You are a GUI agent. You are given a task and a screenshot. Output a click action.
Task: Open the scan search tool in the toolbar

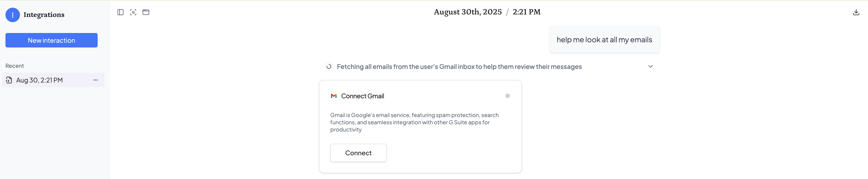133,12
